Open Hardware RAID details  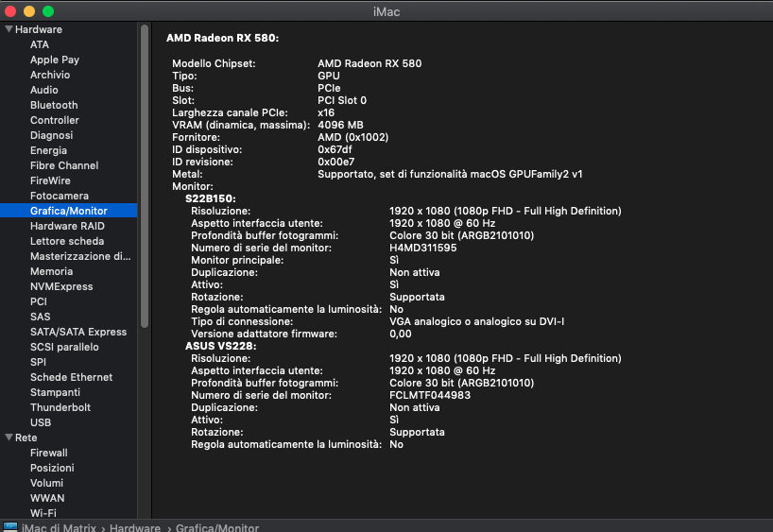[x=67, y=226]
